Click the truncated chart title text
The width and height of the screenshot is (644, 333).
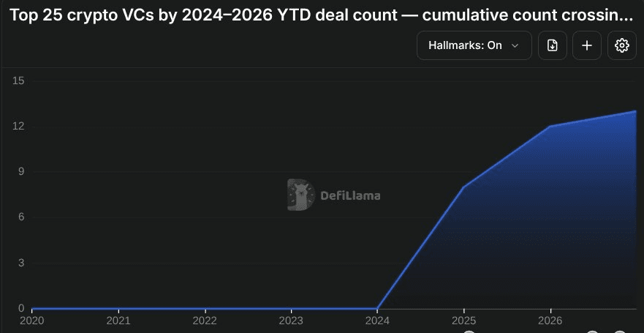321,15
